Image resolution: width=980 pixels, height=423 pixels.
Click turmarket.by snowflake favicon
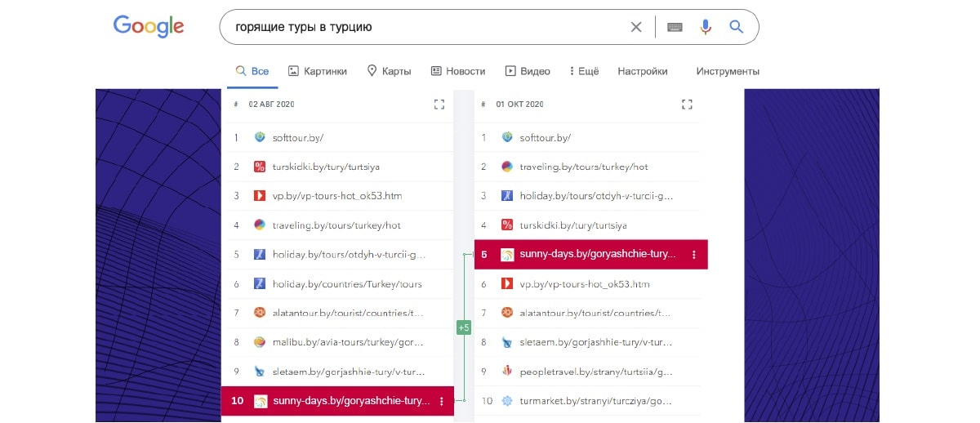pyautogui.click(x=507, y=401)
